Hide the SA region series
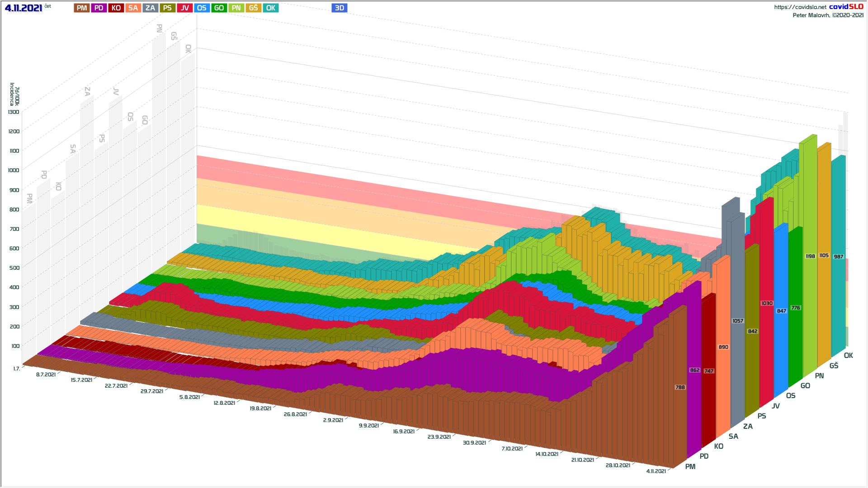 point(133,8)
